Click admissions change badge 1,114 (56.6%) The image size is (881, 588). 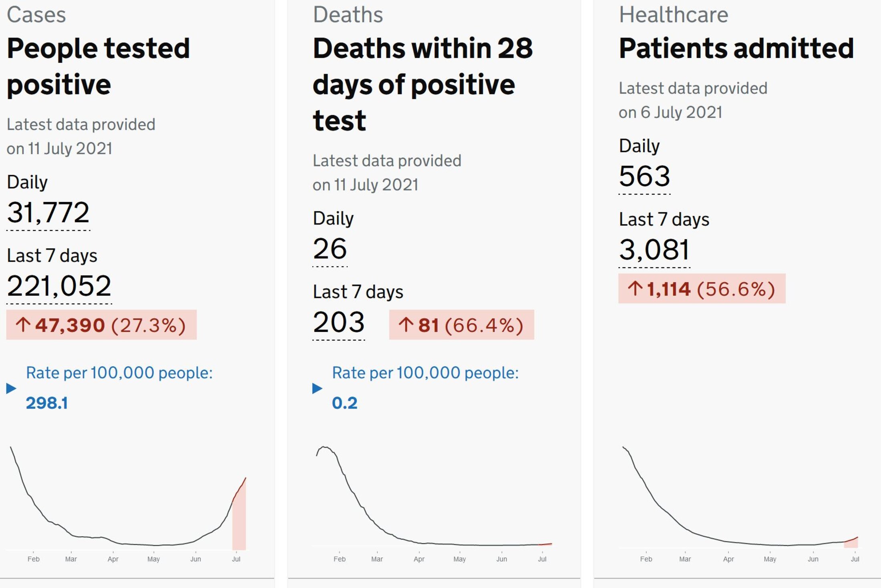click(702, 289)
